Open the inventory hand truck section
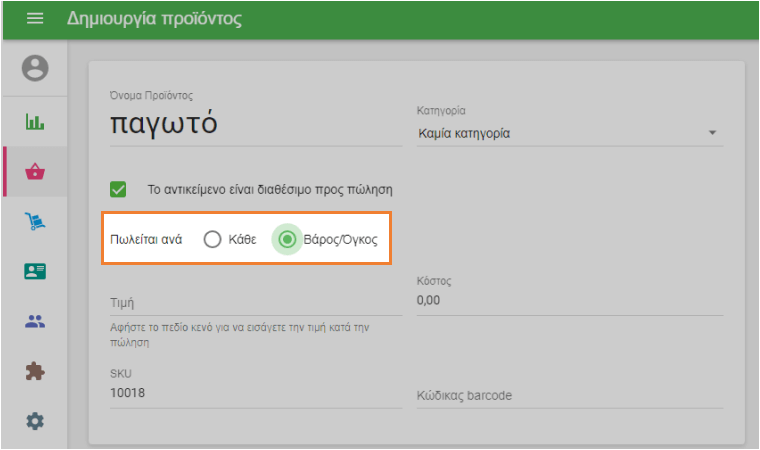Image resolution: width=760 pixels, height=450 pixels. click(x=35, y=221)
